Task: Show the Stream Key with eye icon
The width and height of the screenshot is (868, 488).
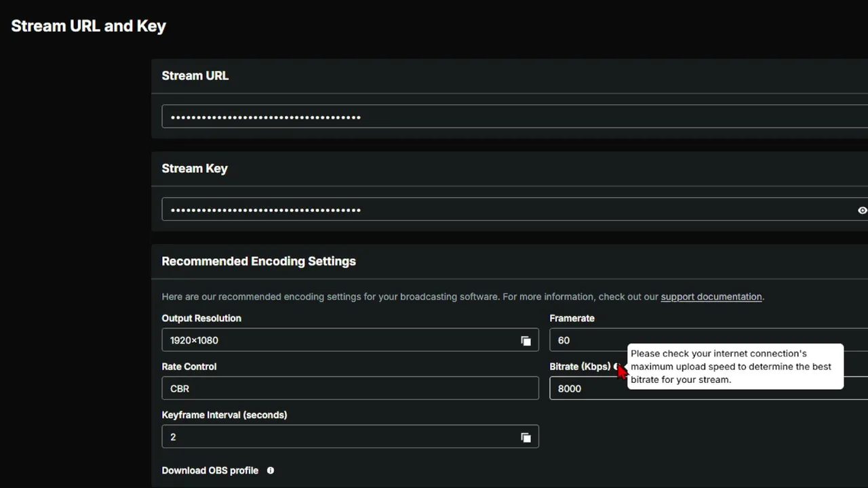Action: [862, 210]
